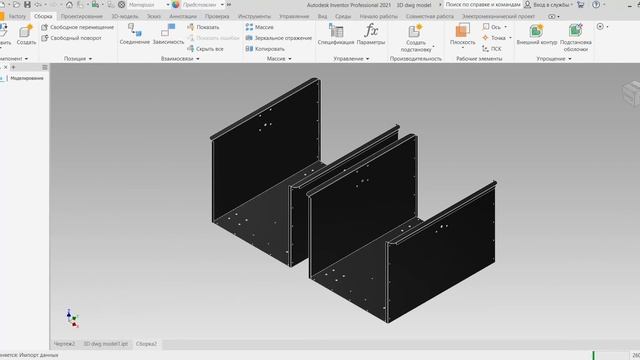Expand the Управление panel dropdown
Viewport: 640px width, 360px height.
367,59
